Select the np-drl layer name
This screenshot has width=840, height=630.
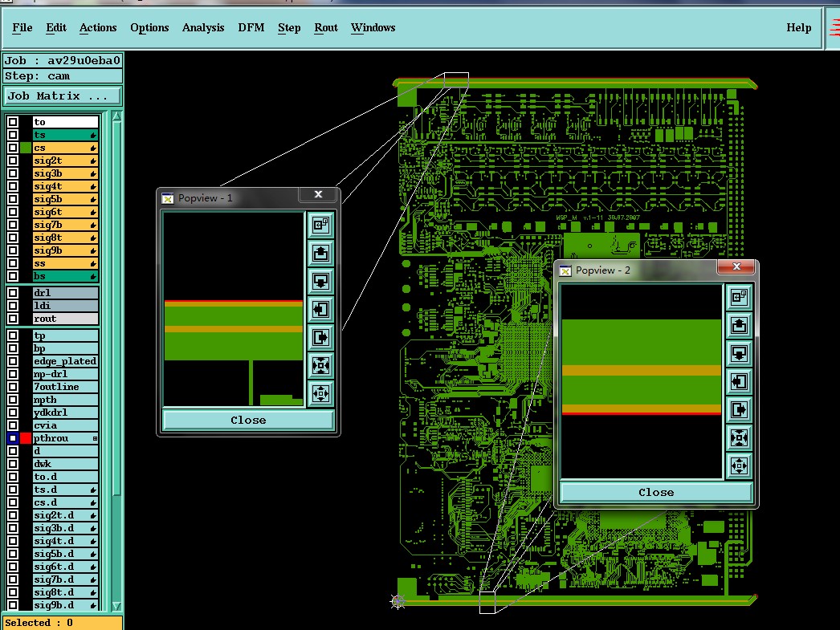pyautogui.click(x=65, y=374)
